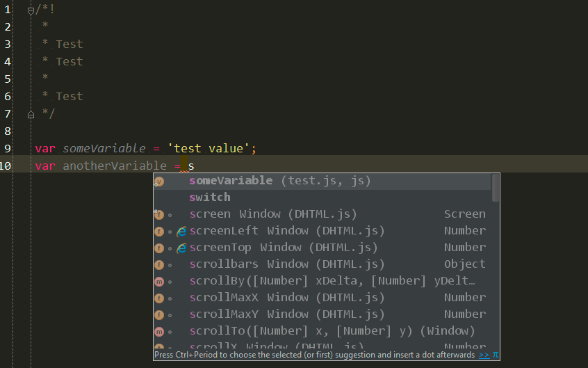Click the >> next tip link

[x=484, y=355]
